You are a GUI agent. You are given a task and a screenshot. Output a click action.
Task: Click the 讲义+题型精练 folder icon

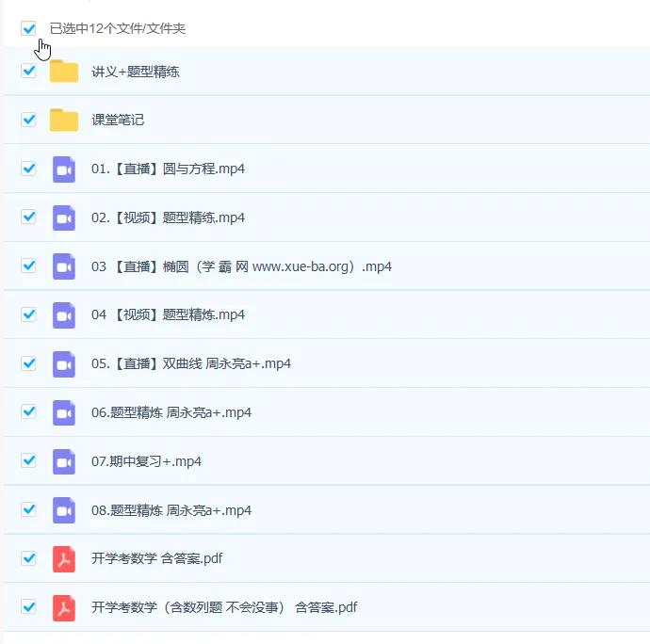click(64, 72)
